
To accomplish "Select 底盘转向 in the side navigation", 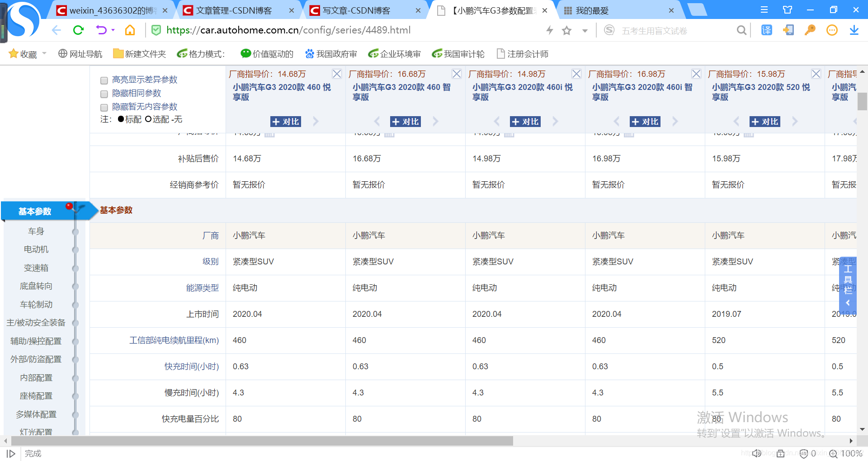I will [x=36, y=286].
